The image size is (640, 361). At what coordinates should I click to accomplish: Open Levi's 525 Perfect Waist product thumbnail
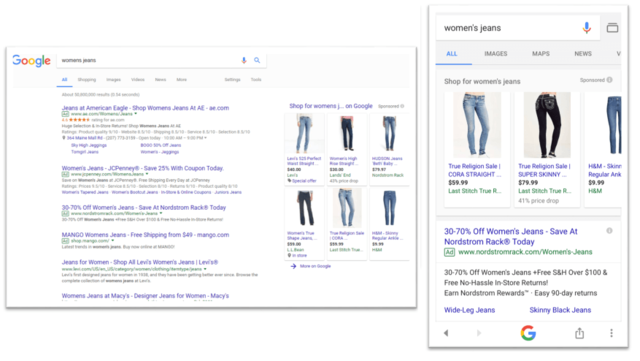304,134
